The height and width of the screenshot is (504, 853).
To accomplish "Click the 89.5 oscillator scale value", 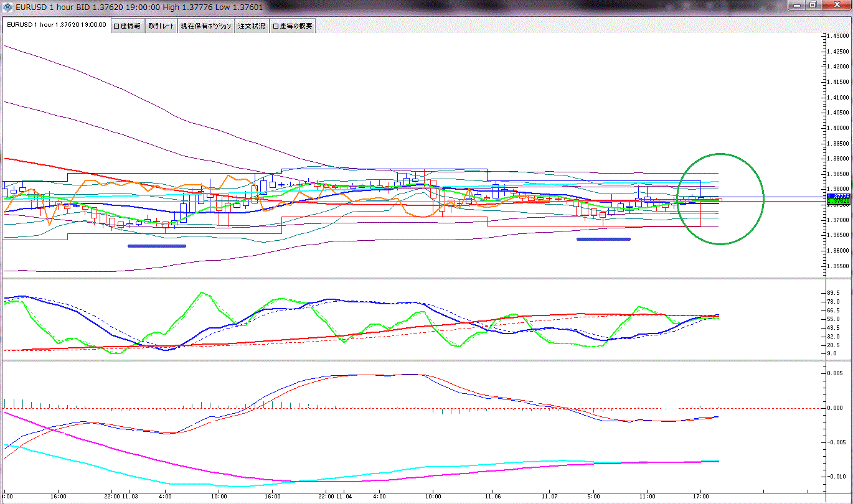I will 834,292.
